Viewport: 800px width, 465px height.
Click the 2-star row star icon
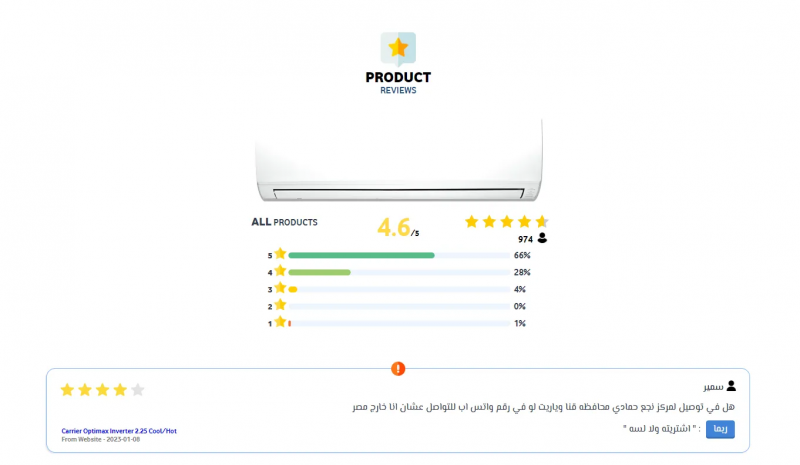coord(280,305)
